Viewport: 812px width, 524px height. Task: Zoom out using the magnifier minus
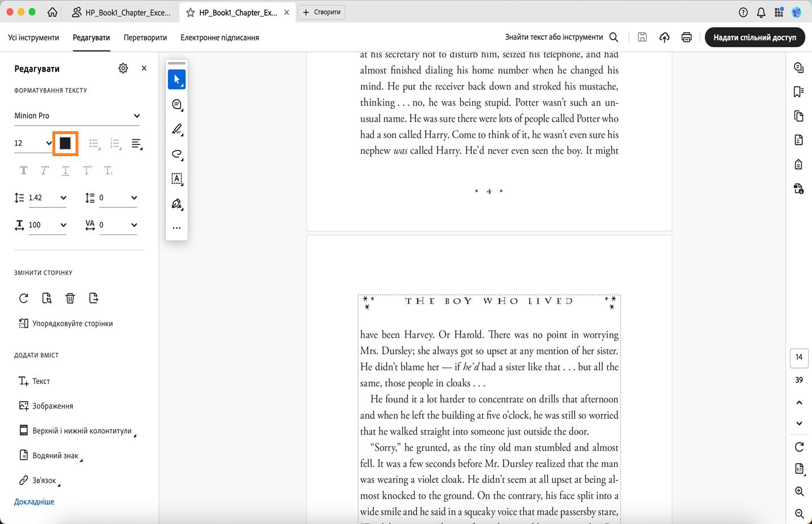tap(799, 513)
